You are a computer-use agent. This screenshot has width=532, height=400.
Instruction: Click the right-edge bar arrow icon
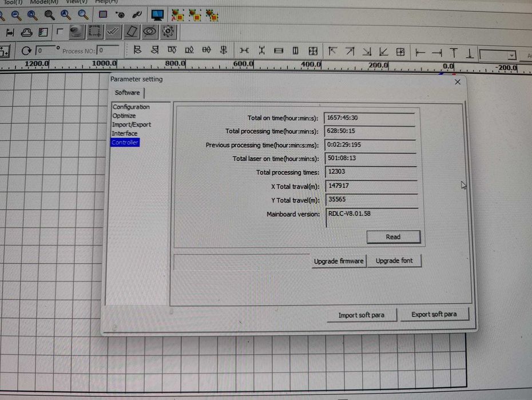tap(437, 53)
